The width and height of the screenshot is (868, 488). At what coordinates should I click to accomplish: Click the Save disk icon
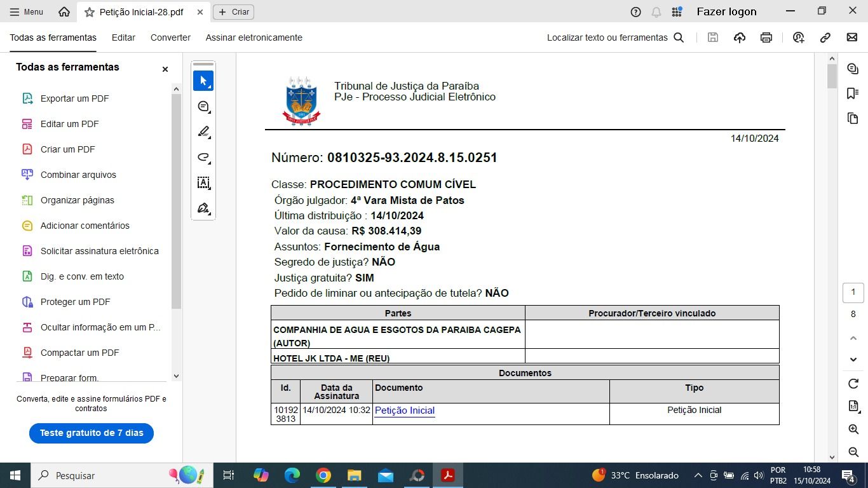tap(713, 37)
